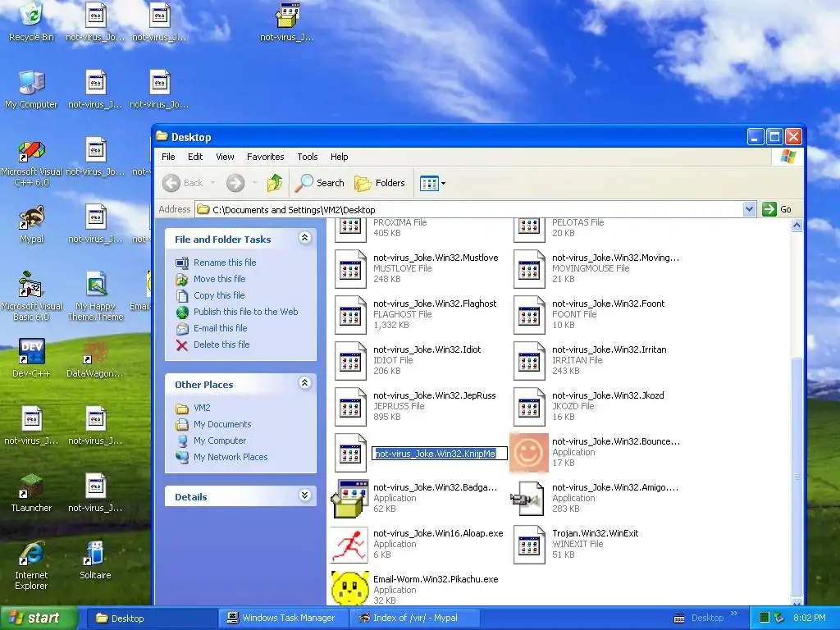Select Microsoft Visual Basic 6.0 shortcut

point(31,295)
